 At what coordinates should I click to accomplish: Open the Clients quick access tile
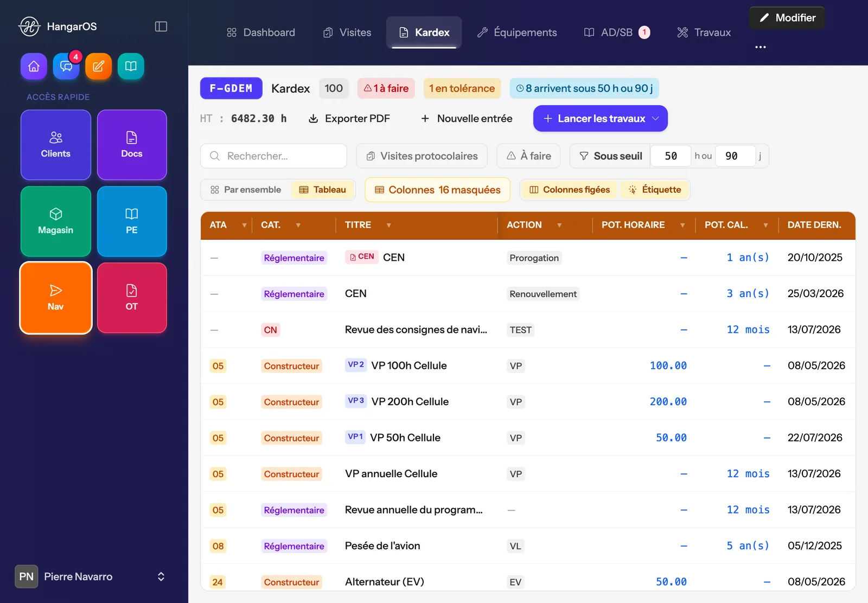click(56, 145)
